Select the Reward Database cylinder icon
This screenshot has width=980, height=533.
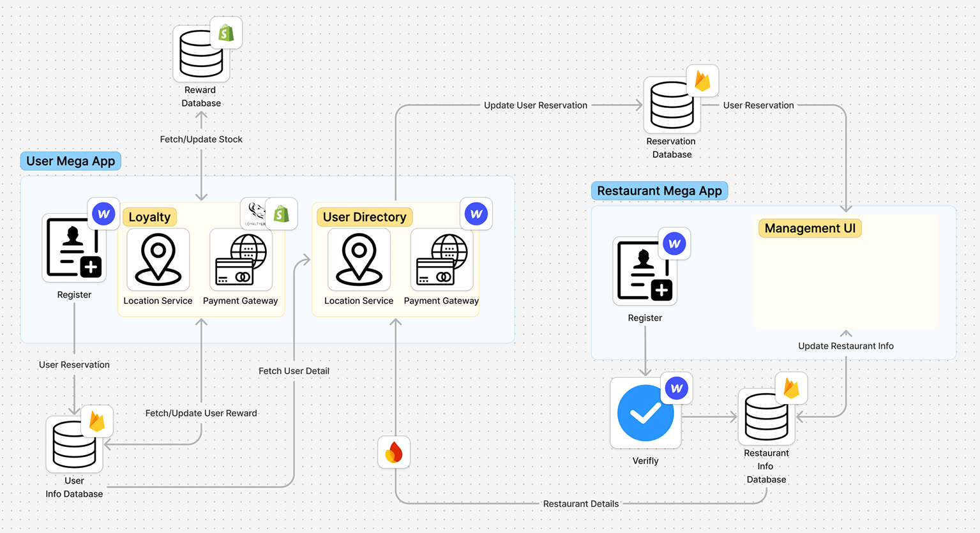pos(200,54)
